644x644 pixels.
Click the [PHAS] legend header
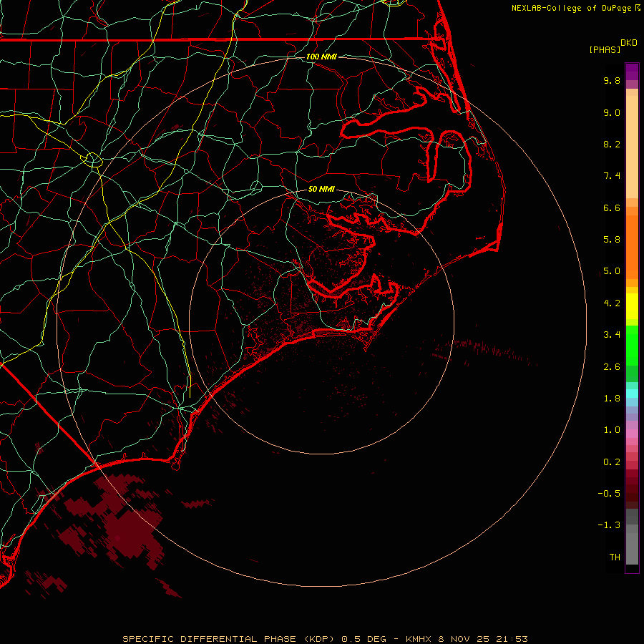tap(605, 49)
